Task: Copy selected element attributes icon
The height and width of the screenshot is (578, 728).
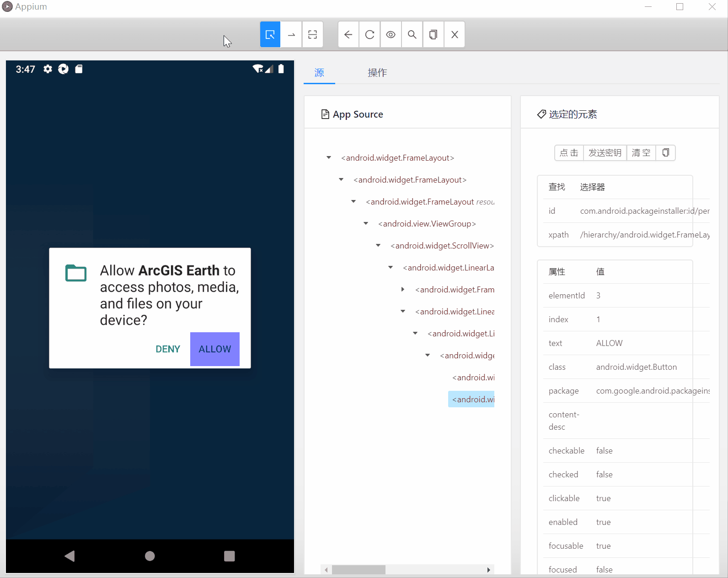Action: 666,152
